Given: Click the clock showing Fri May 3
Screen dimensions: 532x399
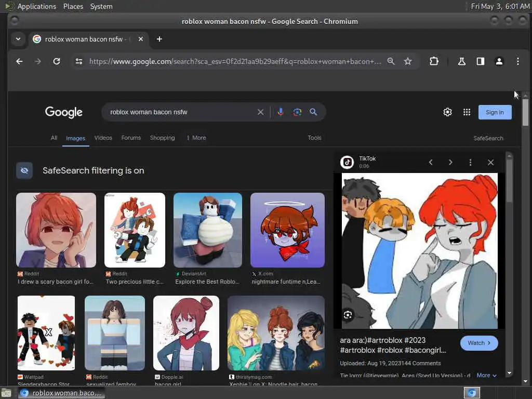Looking at the screenshot, I should click(x=500, y=6).
